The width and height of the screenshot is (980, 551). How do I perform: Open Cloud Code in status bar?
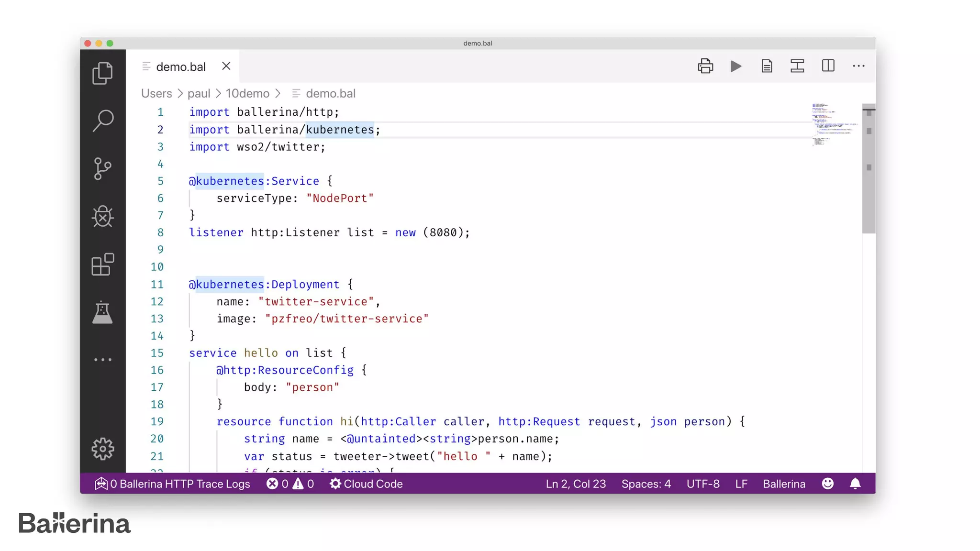[366, 484]
